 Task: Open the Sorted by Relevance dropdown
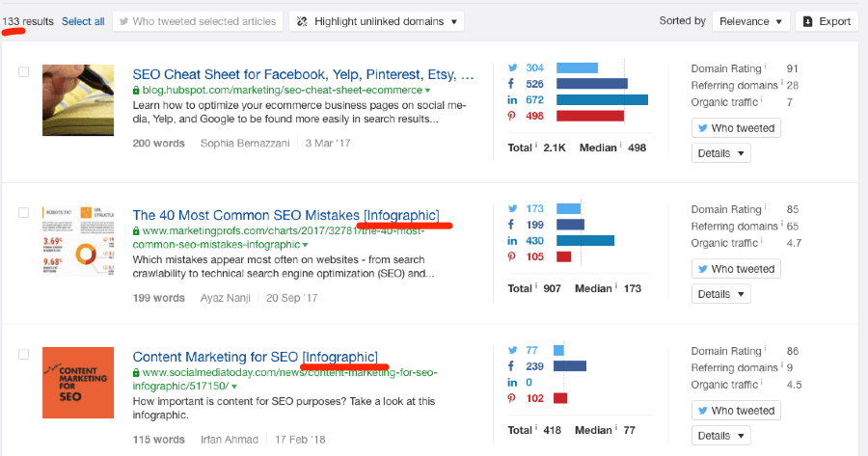point(750,21)
